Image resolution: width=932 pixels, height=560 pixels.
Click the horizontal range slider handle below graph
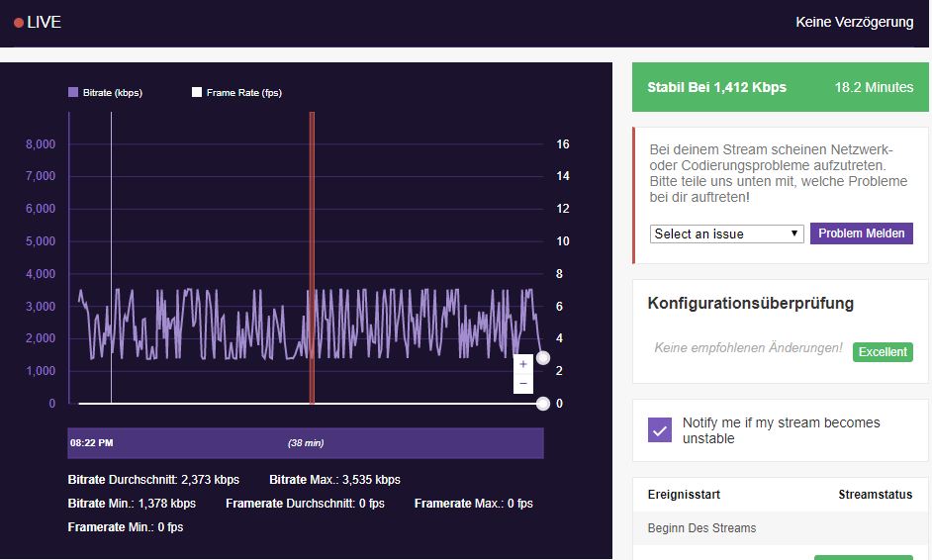click(543, 404)
